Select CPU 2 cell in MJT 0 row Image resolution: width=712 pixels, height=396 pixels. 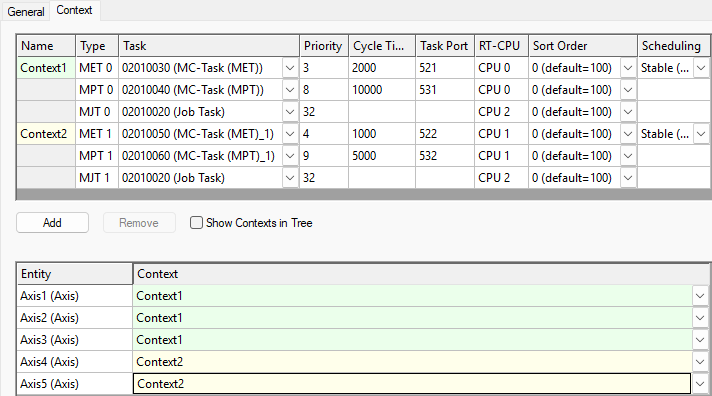tap(501, 112)
